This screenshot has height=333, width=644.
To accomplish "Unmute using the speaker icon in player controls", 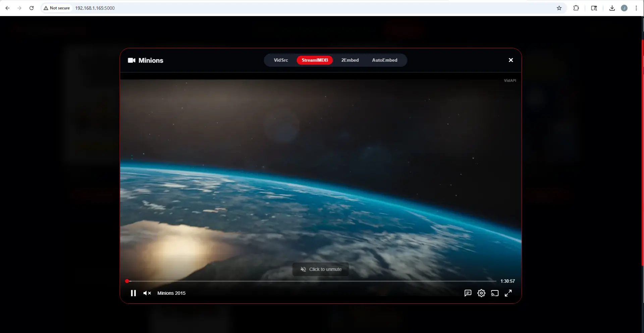I will [x=147, y=293].
